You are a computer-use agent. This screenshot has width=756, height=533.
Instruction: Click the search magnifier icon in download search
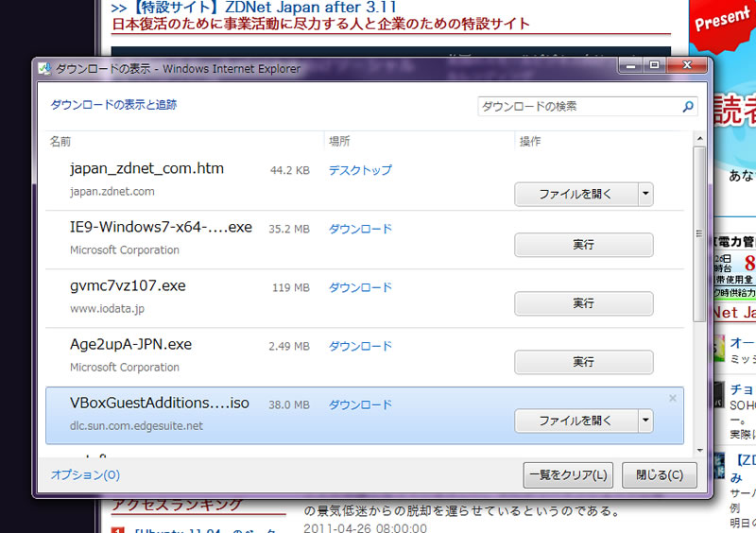[688, 106]
